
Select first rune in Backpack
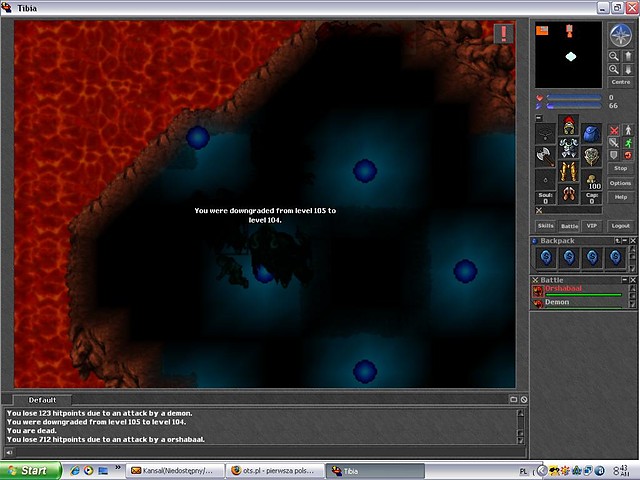pos(546,258)
